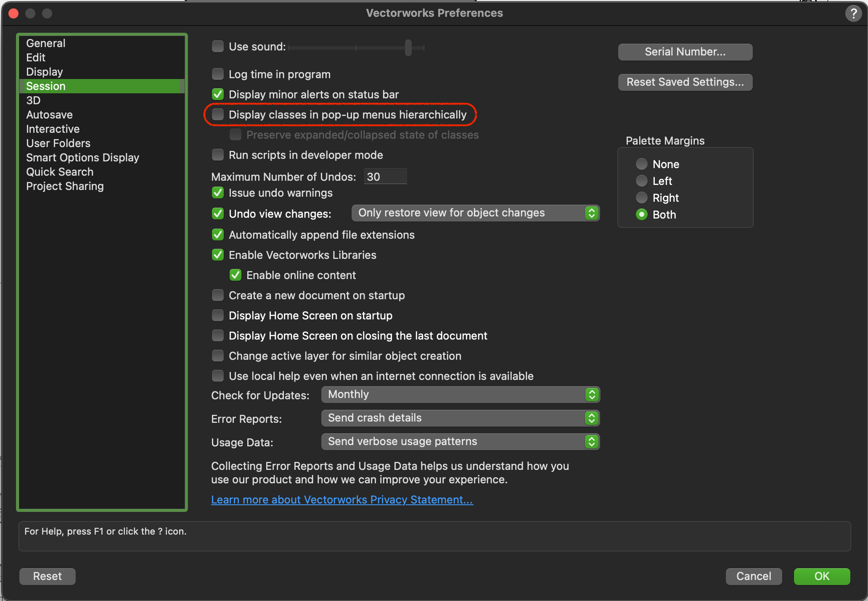
Task: Open the Vectorworks Privacy Statement link
Action: pyautogui.click(x=342, y=500)
